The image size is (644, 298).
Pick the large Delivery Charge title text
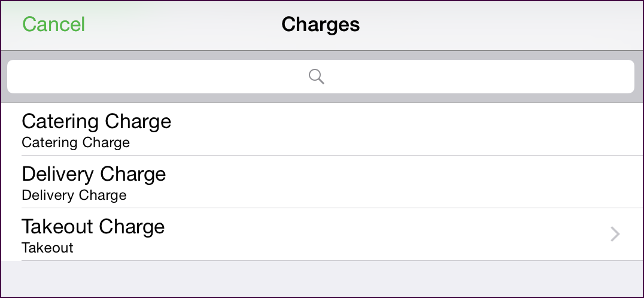tap(94, 174)
